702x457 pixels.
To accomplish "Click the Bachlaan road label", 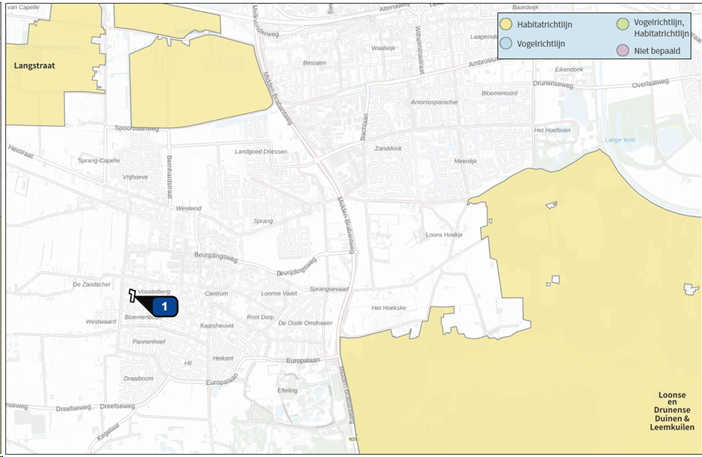I will point(364,127).
